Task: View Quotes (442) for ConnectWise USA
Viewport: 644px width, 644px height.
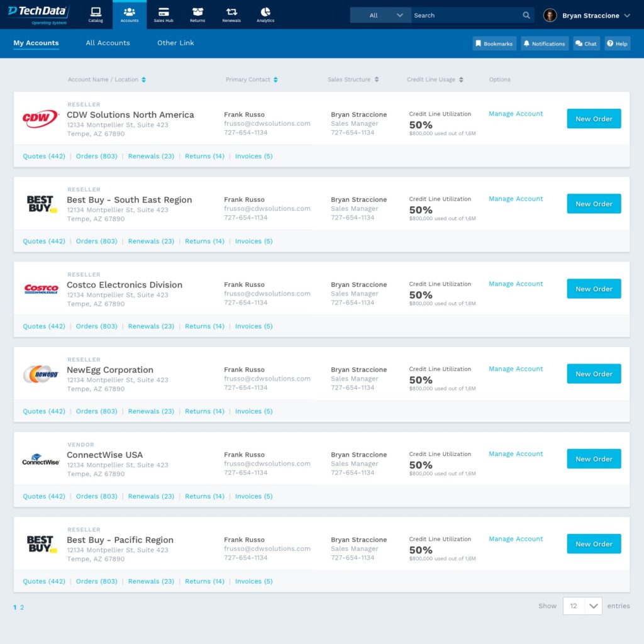Action: pos(44,496)
